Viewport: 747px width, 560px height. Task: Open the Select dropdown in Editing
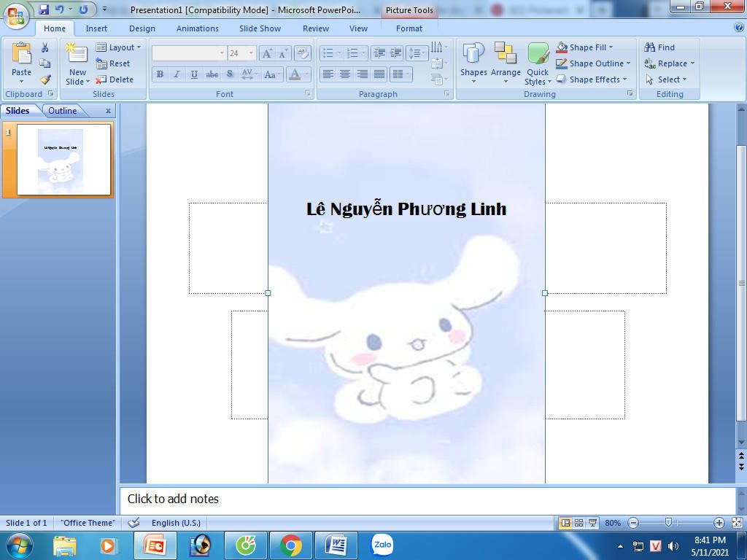pos(666,79)
